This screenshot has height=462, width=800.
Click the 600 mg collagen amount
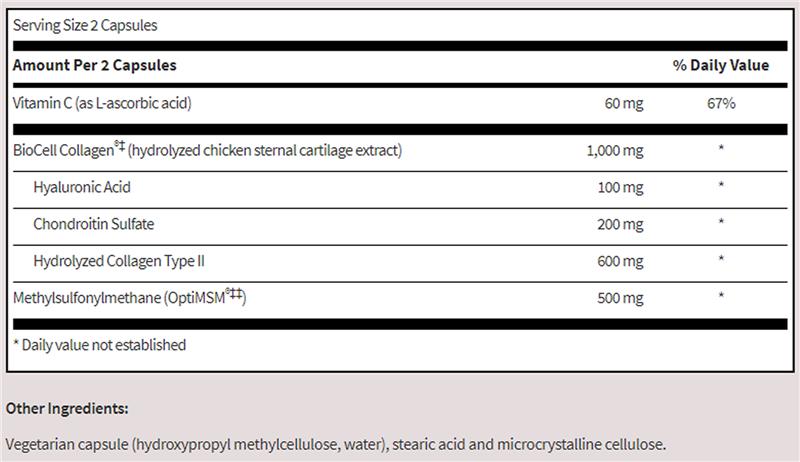click(x=620, y=260)
